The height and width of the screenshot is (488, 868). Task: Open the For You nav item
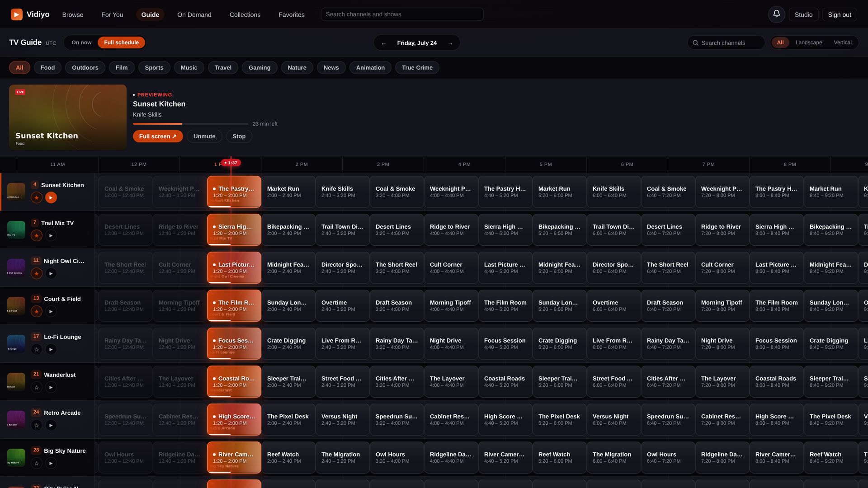[112, 14]
